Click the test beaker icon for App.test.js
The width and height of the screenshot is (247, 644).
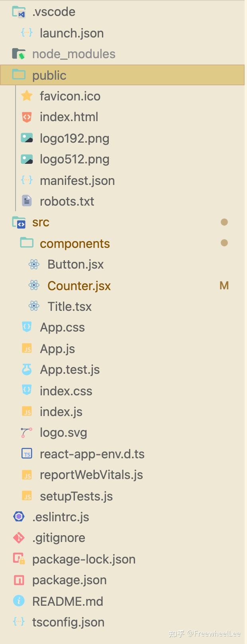[26, 369]
